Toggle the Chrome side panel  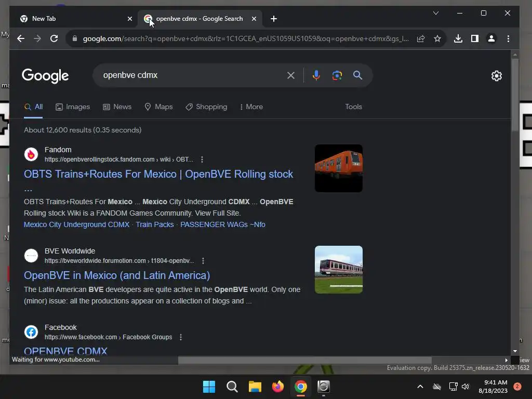pos(475,38)
